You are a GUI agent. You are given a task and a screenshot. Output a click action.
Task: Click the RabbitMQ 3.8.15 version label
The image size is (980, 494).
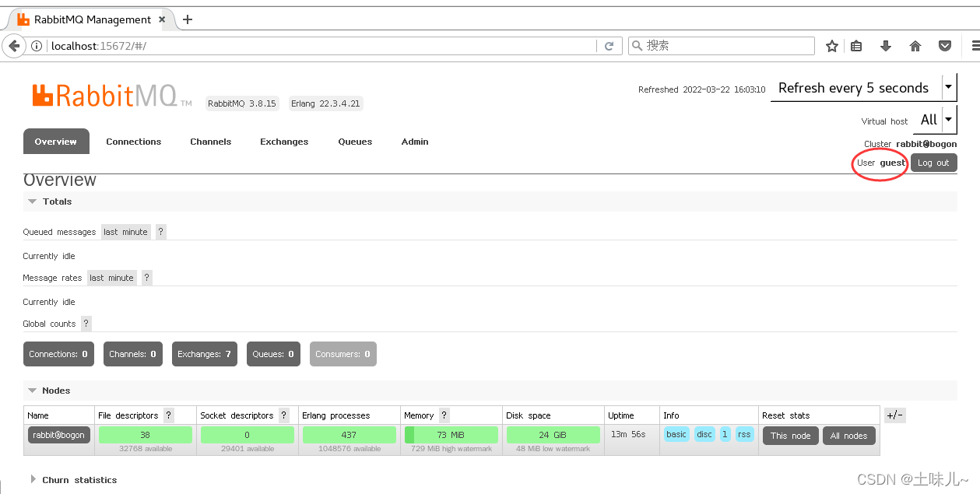[x=242, y=103]
